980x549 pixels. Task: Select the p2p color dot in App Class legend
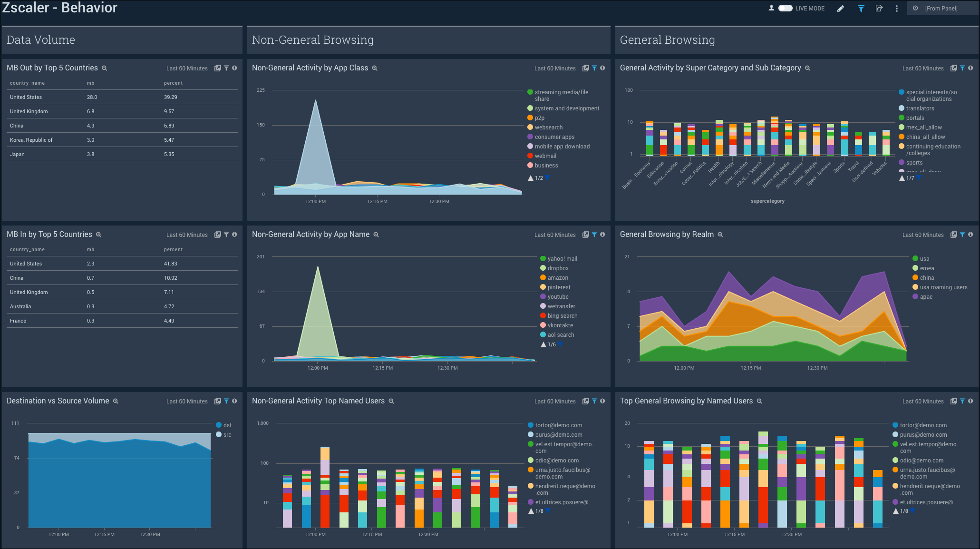530,118
